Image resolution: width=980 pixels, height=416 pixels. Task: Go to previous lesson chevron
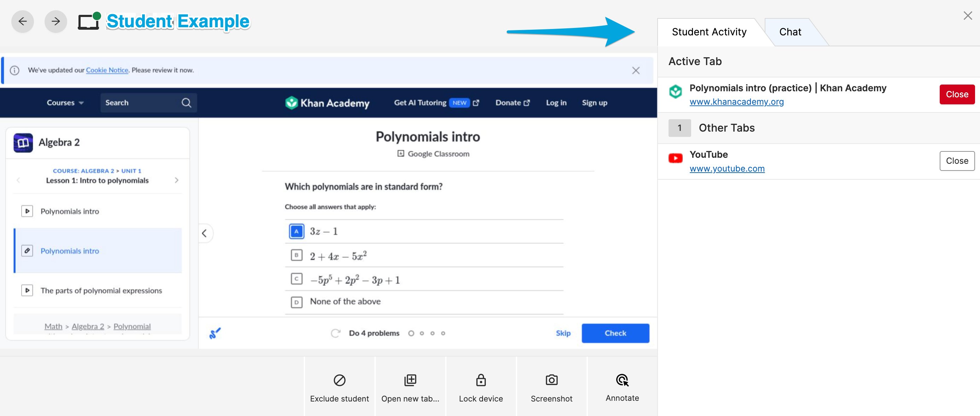18,180
